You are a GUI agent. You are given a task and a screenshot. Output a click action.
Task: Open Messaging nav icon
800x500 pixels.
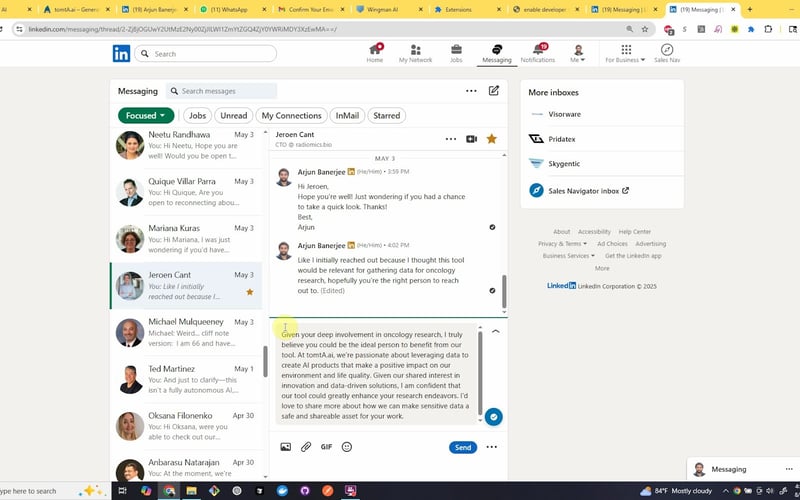497,53
